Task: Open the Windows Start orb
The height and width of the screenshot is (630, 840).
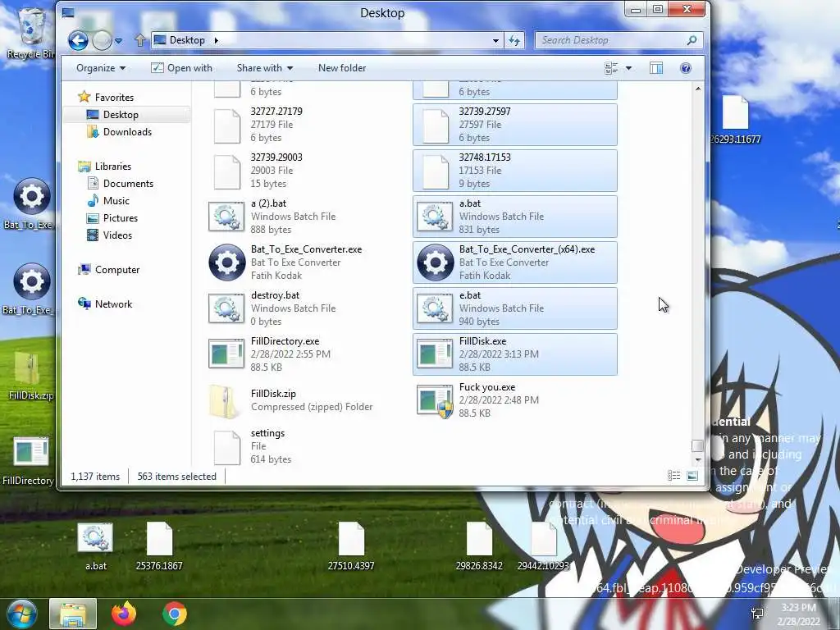Action: (x=21, y=614)
